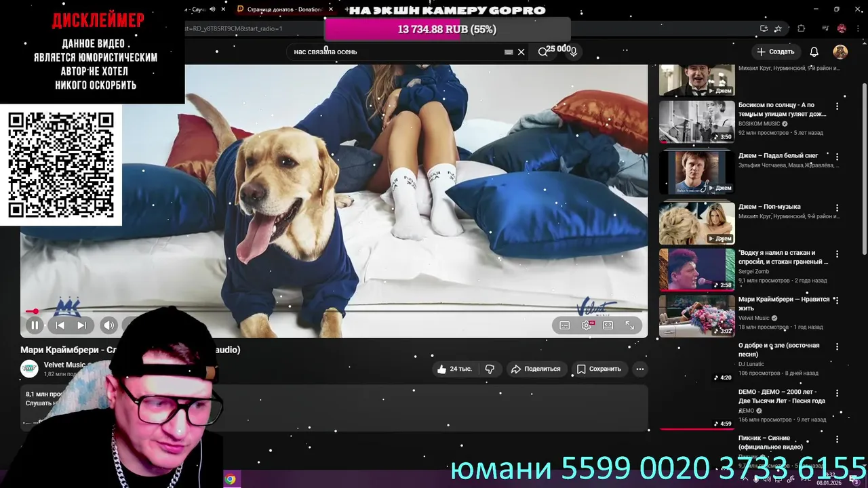Restore the browser window size
Screen dimensions: 868x488
tap(837, 9)
